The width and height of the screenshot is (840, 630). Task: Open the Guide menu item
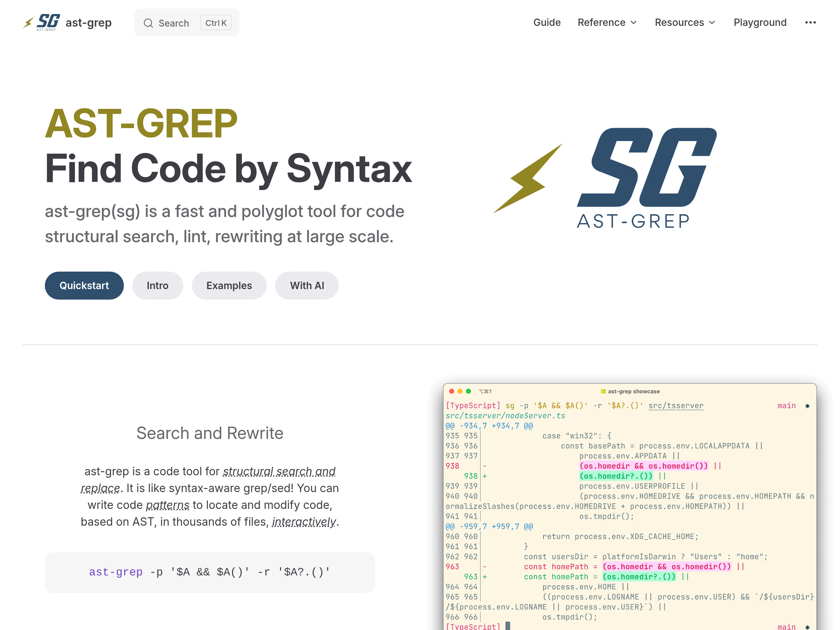coord(547,22)
